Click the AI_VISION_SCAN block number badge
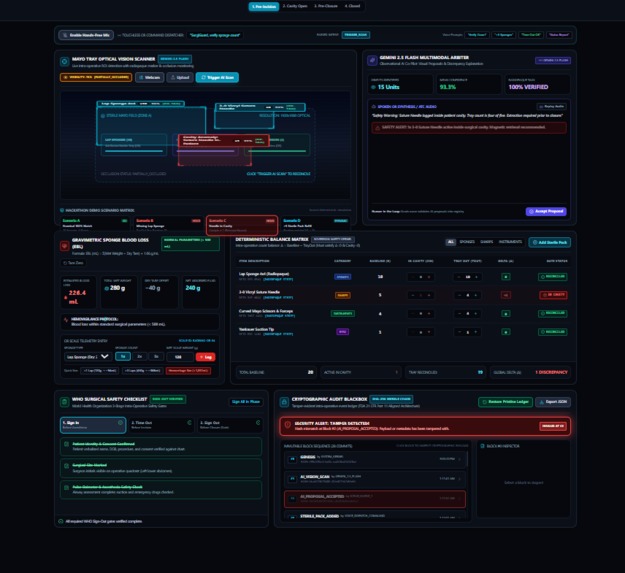Image resolution: width=625 pixels, height=573 pixels. [x=293, y=479]
